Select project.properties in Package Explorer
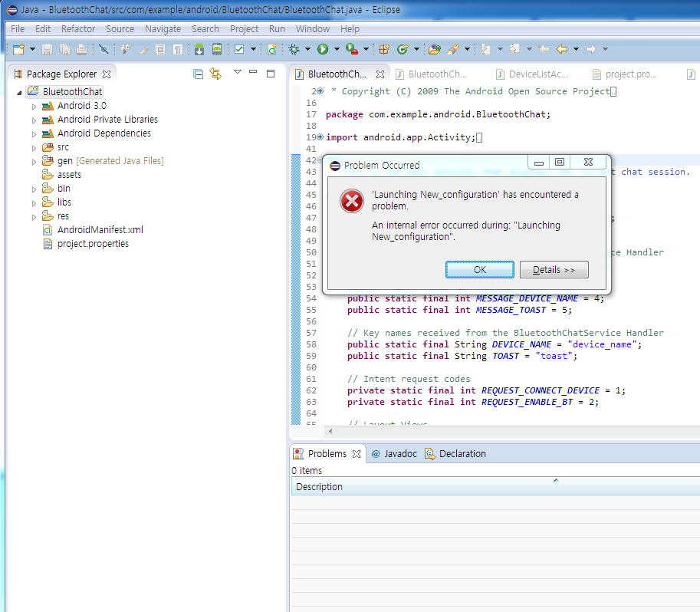 coord(93,244)
